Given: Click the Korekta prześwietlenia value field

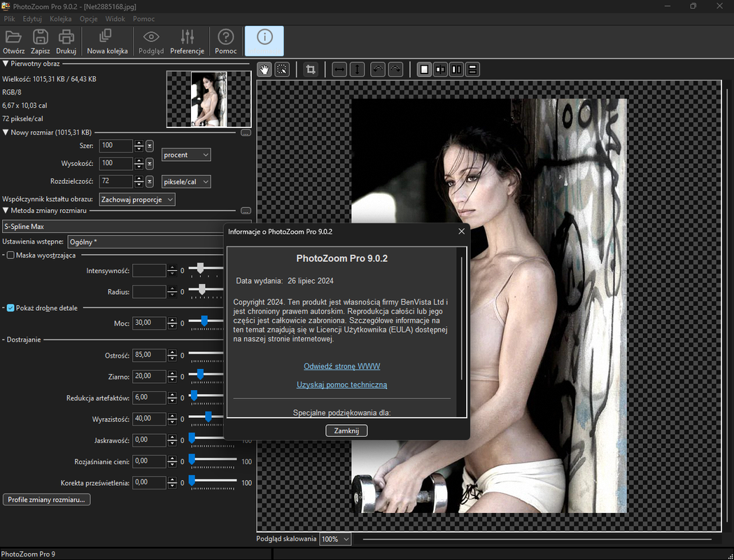Looking at the screenshot, I should pyautogui.click(x=149, y=483).
